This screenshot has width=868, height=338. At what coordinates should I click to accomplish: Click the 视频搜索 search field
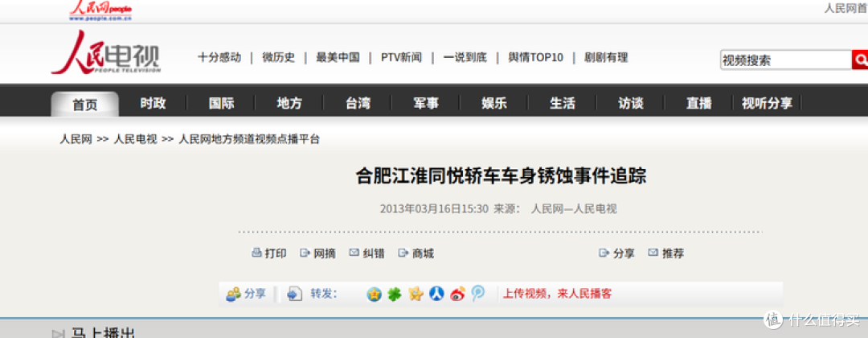[x=786, y=60]
